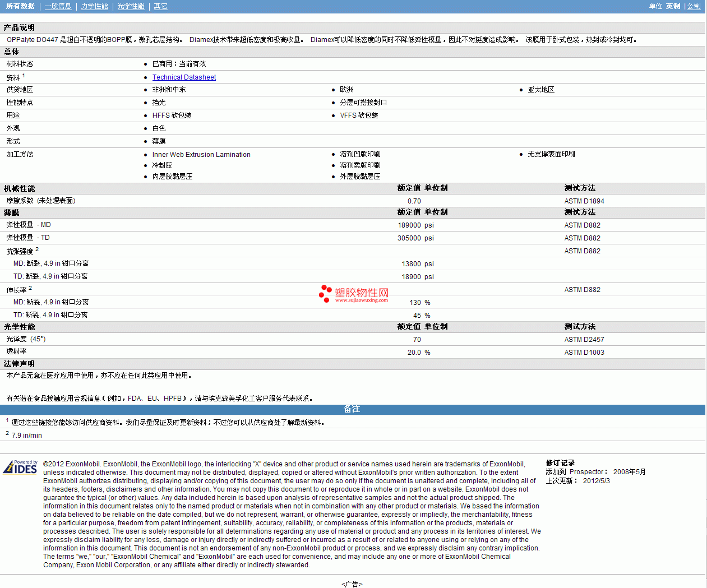
Task: Click the 冷封胶 processing entry
Action: (x=163, y=165)
